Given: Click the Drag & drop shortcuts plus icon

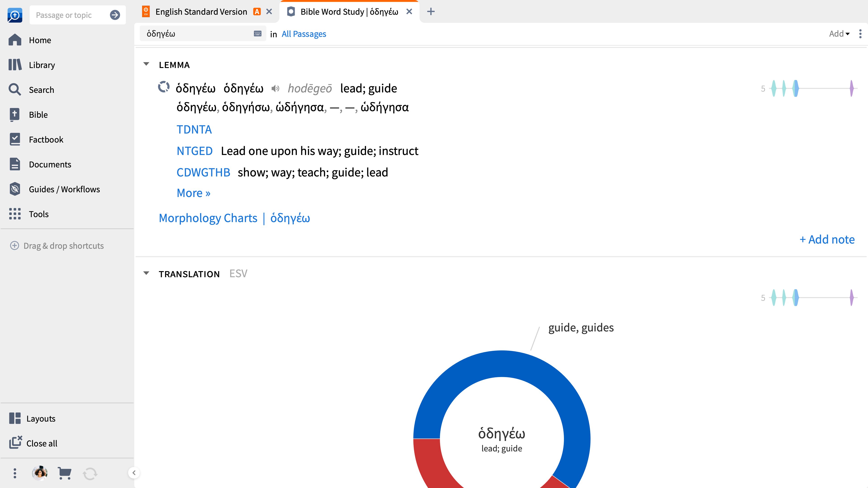Looking at the screenshot, I should coord(14,246).
